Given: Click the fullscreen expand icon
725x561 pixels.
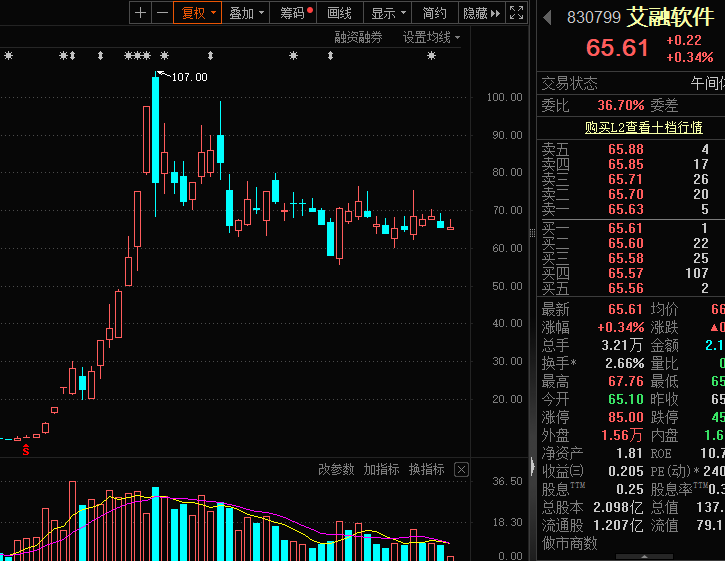Looking at the screenshot, I should (517, 13).
